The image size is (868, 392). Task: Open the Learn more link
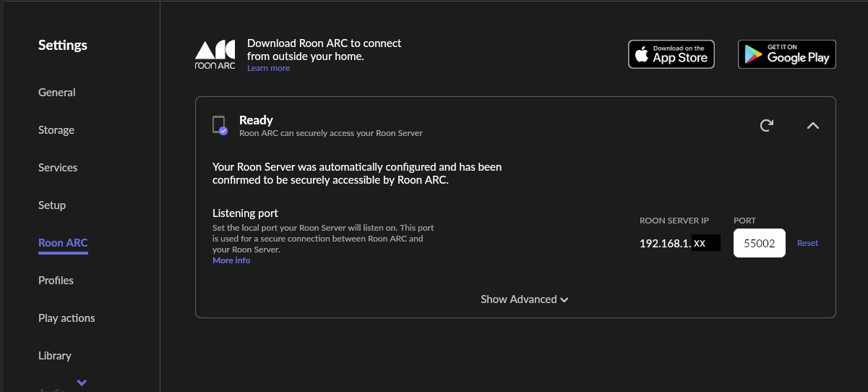coord(268,68)
